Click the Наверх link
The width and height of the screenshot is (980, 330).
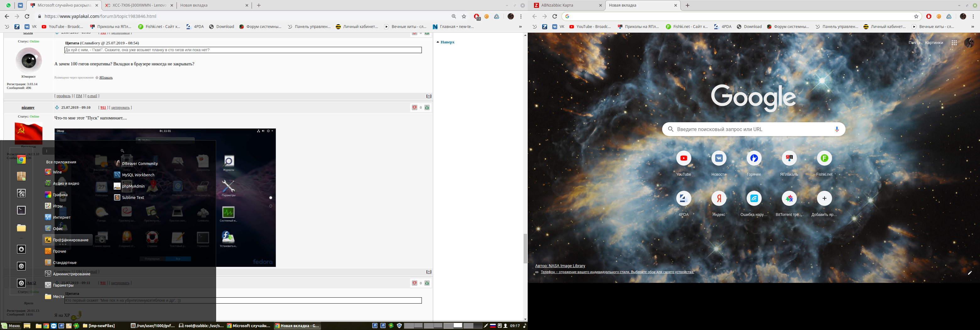point(447,42)
